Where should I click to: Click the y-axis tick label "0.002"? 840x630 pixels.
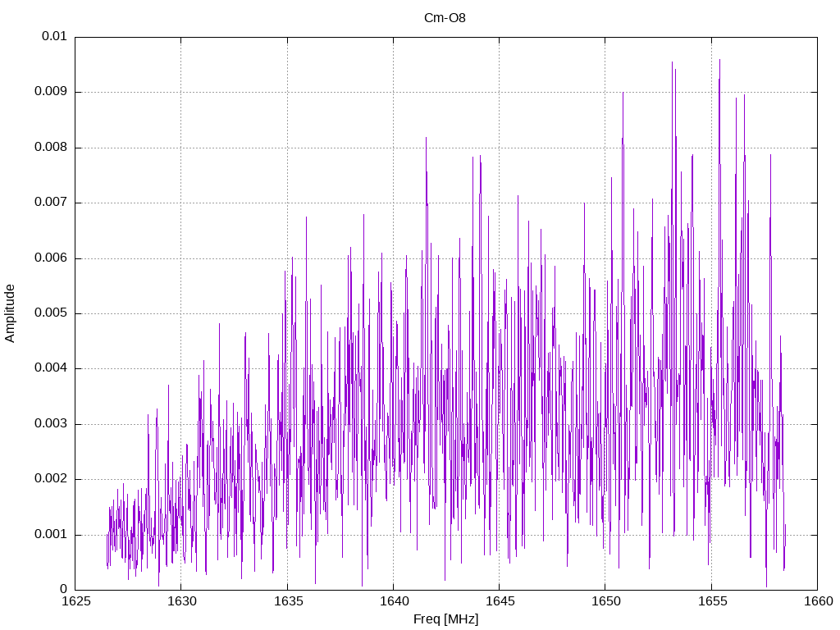point(51,478)
